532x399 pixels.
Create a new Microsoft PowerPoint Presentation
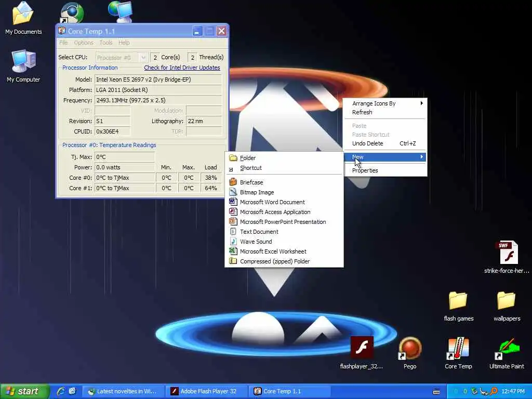point(284,221)
